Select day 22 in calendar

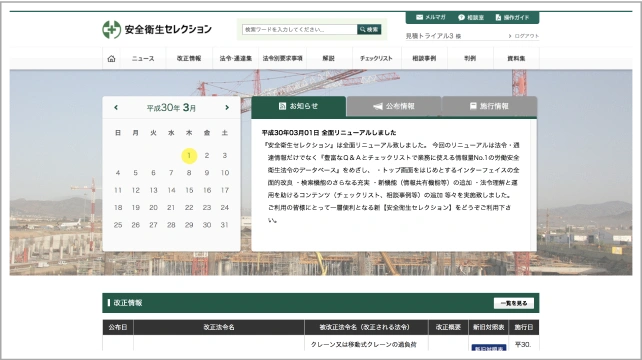(189, 208)
